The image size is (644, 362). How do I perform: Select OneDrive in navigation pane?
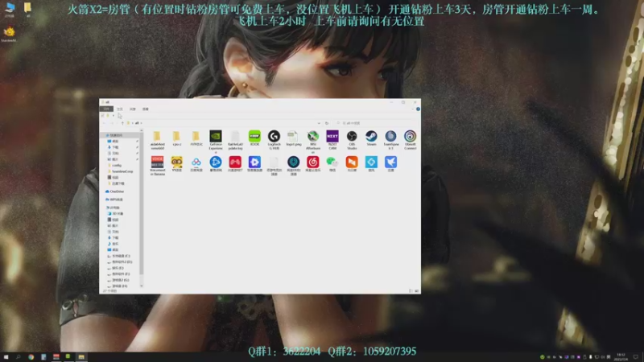(115, 191)
